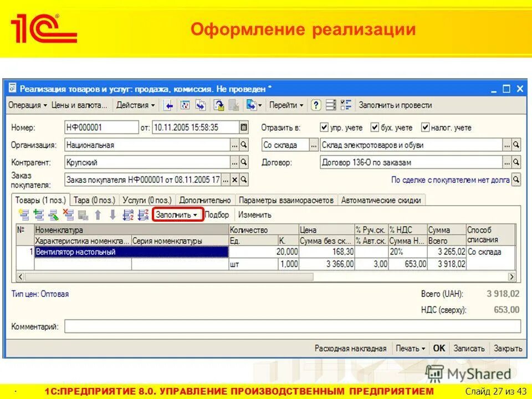
Task: Move the row down with the down arrow
Action: tap(112, 215)
